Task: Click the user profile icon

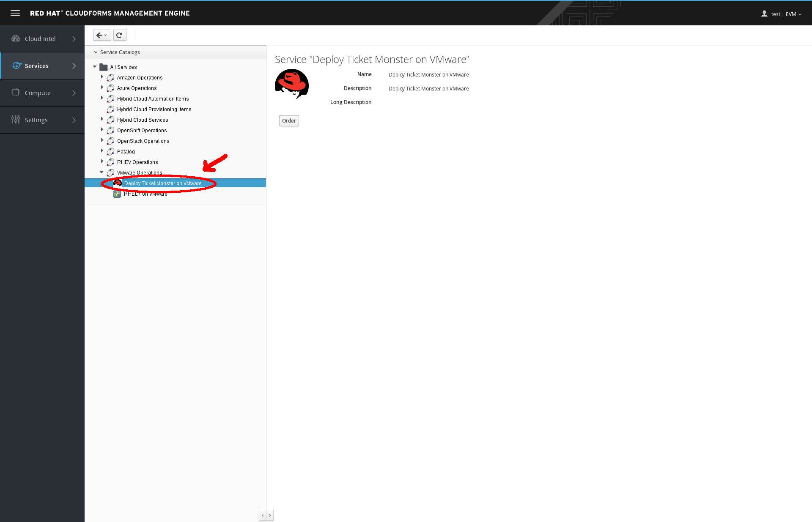Action: click(x=764, y=14)
